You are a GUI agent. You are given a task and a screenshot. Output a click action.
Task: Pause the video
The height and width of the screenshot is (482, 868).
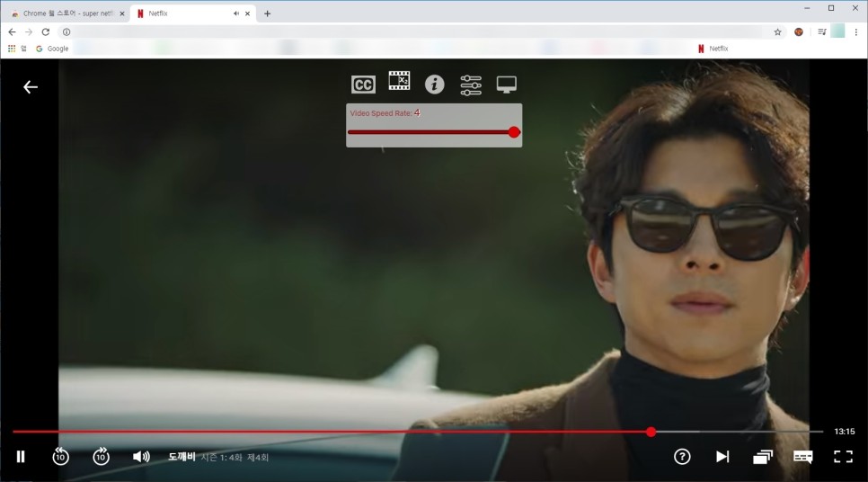pyautogui.click(x=21, y=457)
